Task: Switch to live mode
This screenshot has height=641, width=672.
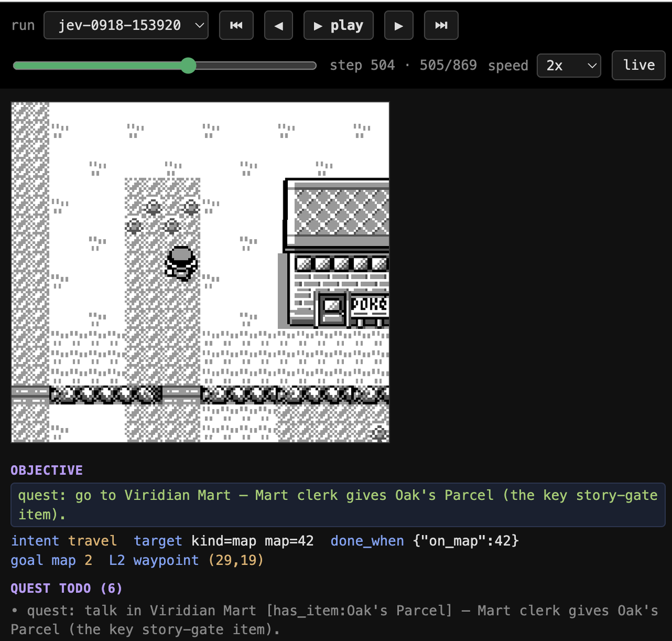Action: (639, 65)
